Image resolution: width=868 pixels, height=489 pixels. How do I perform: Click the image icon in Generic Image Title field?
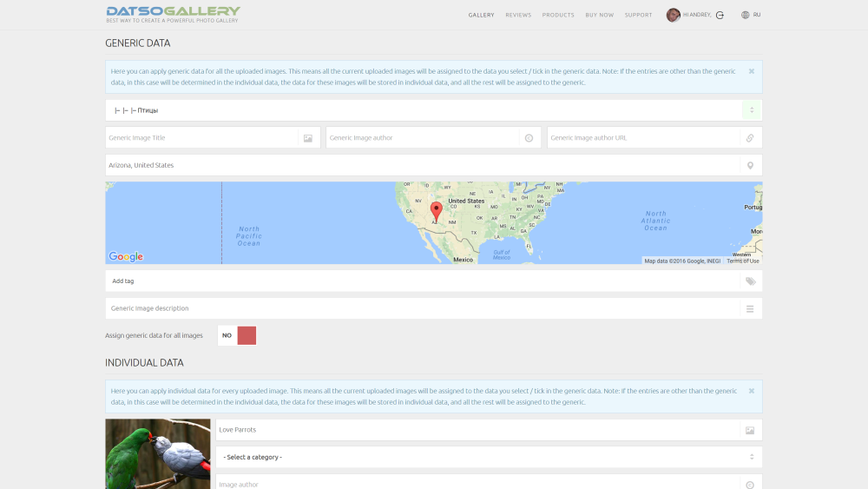coord(308,138)
